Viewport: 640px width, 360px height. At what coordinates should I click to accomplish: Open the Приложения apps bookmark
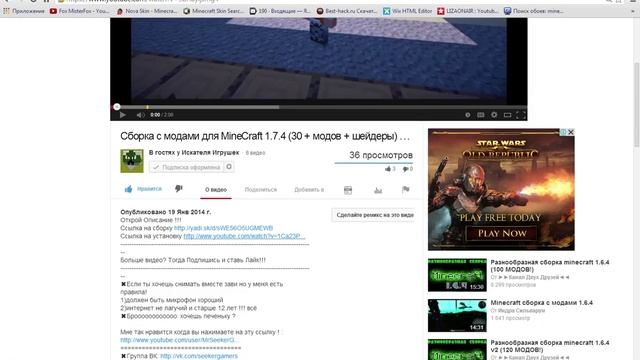click(x=24, y=11)
